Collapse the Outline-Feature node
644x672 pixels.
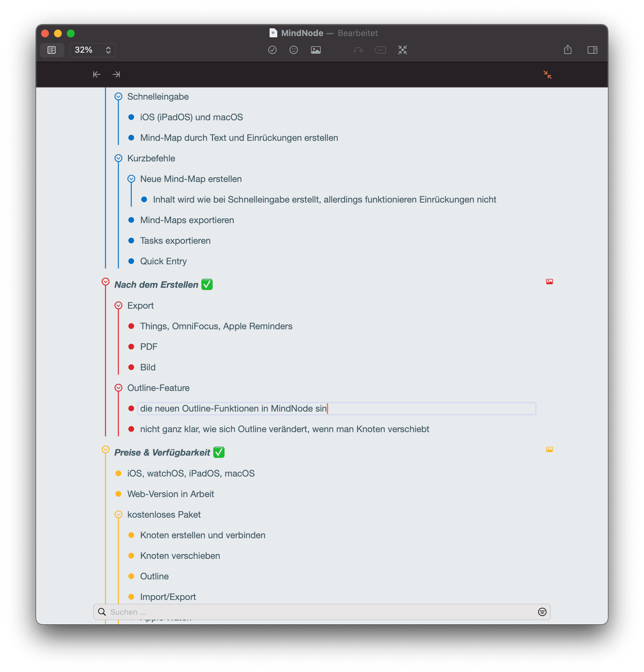coord(118,388)
